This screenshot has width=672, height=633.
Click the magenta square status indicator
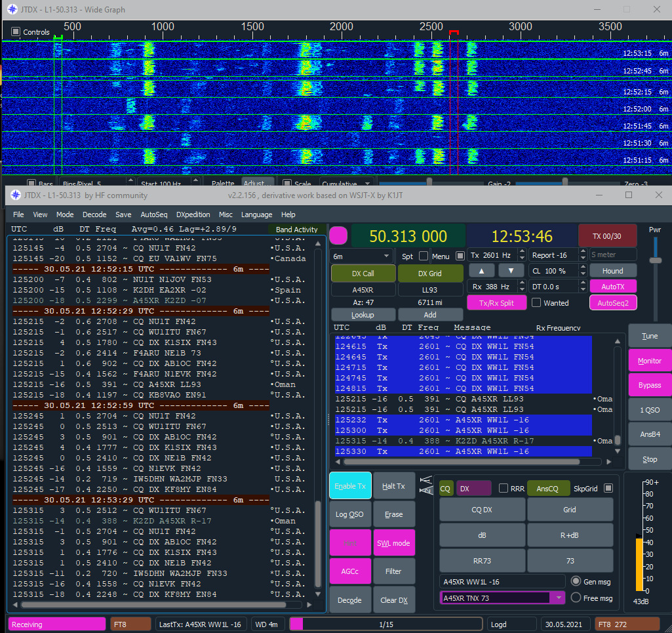pyautogui.click(x=338, y=236)
